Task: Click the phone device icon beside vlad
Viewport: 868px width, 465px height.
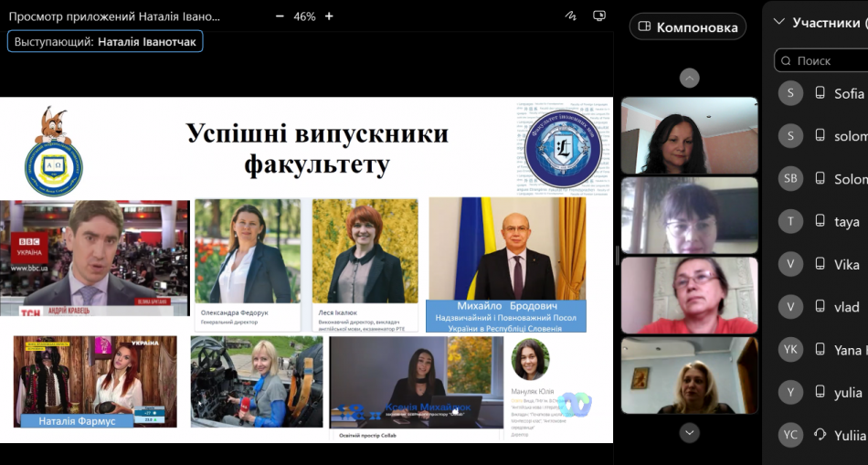Action: pyautogui.click(x=820, y=307)
